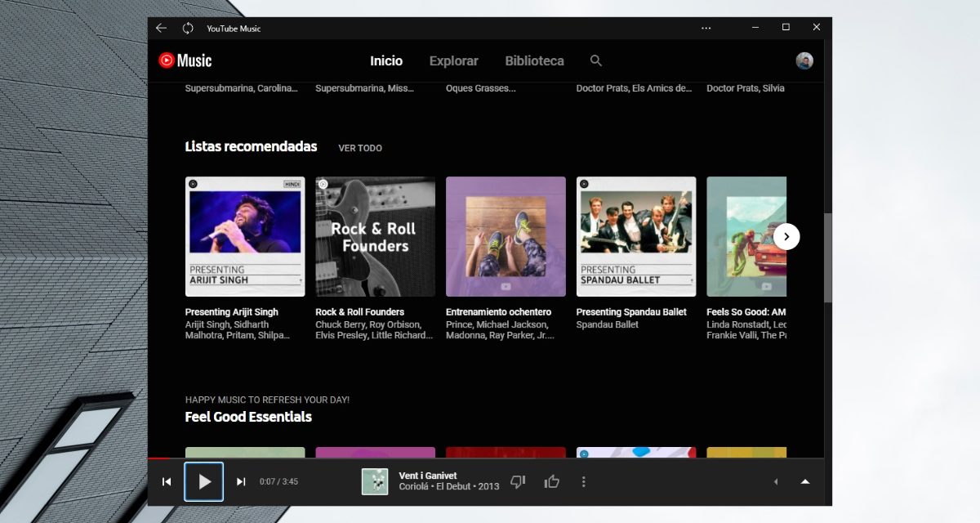Click the user profile avatar

click(804, 60)
